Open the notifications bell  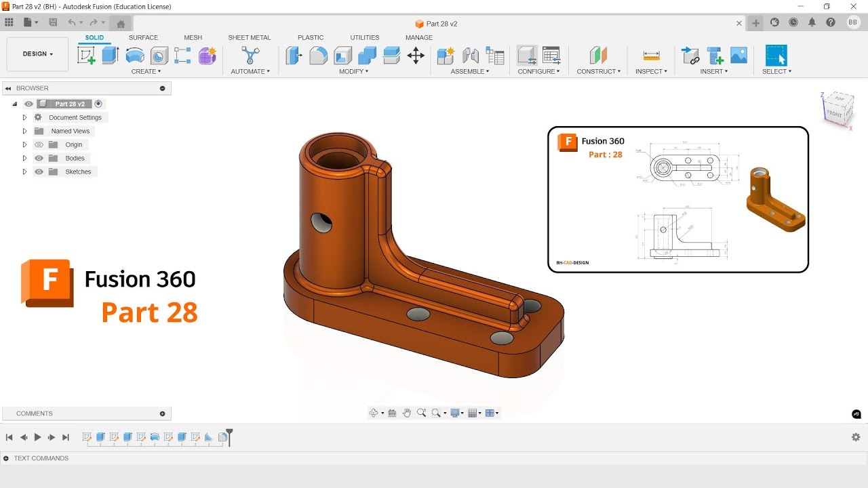(x=812, y=22)
